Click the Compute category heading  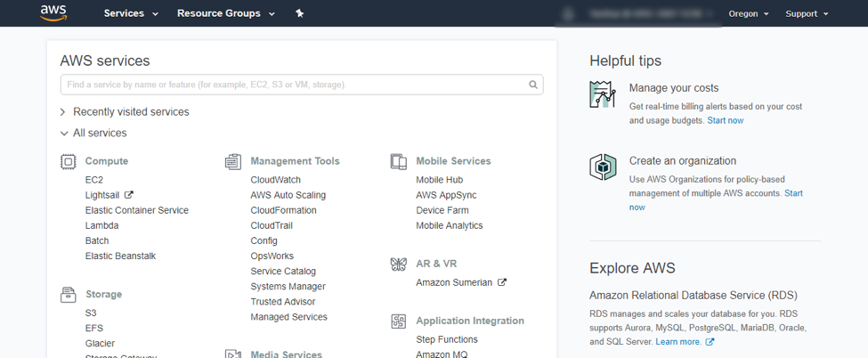point(106,161)
